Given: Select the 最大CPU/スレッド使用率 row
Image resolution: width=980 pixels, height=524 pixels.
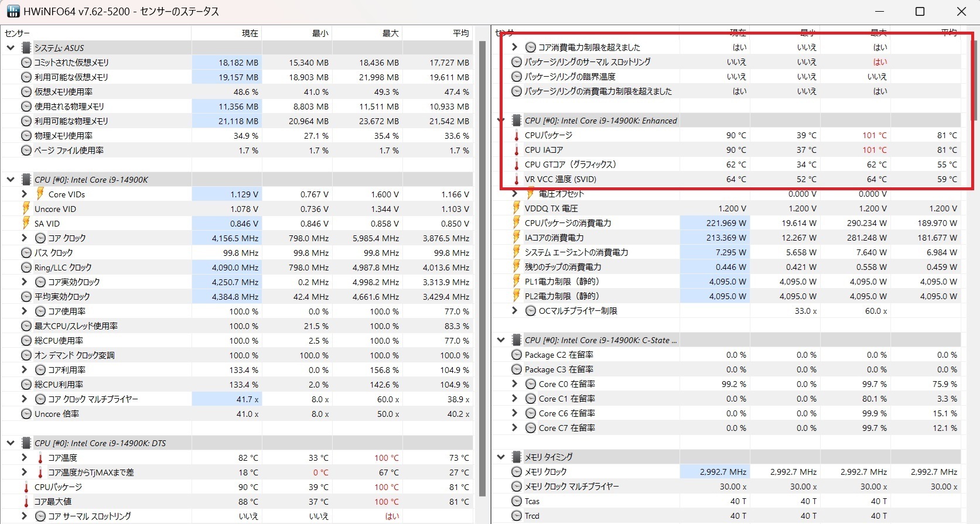Looking at the screenshot, I should pyautogui.click(x=237, y=326).
